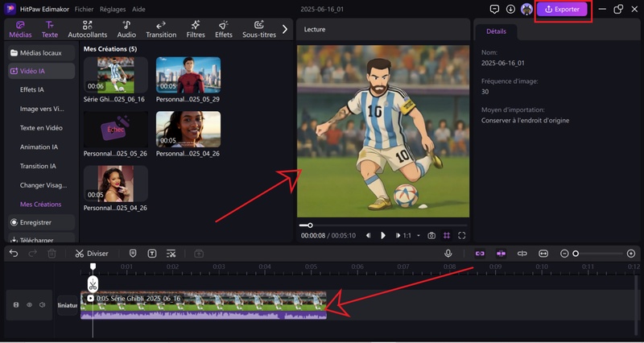Screen dimensions: 644x343
Task: Select the failed Échec creation thumbnail
Action: click(x=116, y=130)
